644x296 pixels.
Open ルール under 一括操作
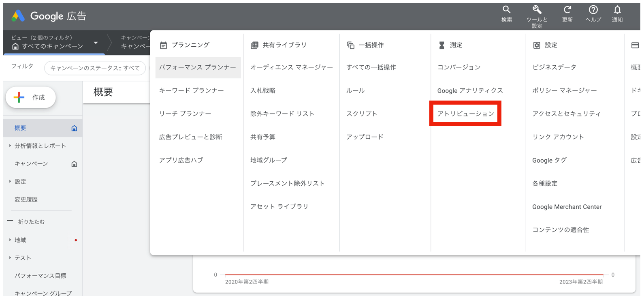(355, 90)
